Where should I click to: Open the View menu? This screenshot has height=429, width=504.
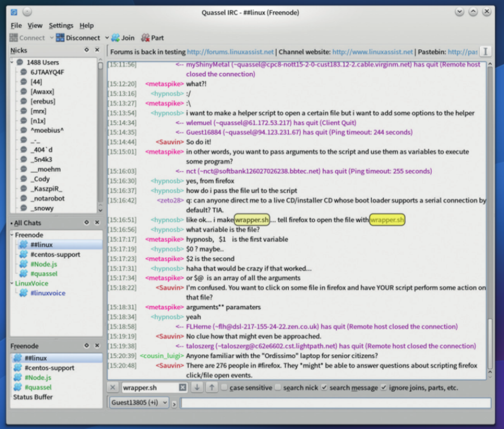[35, 25]
